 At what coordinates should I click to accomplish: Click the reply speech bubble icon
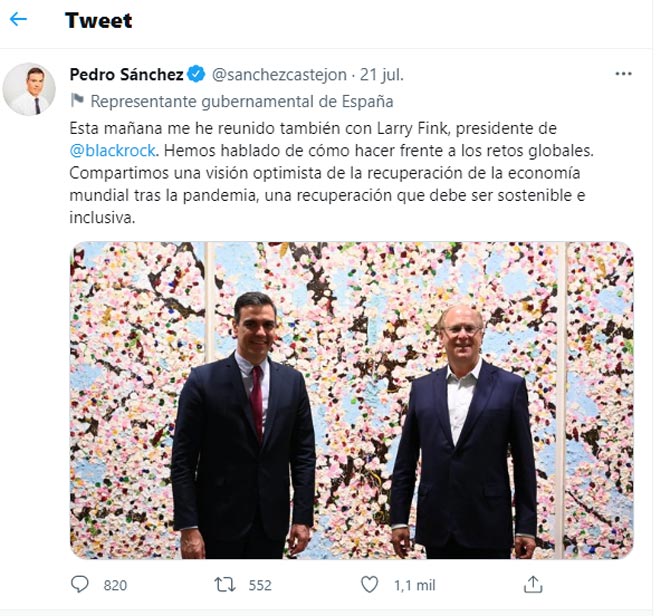[79, 584]
